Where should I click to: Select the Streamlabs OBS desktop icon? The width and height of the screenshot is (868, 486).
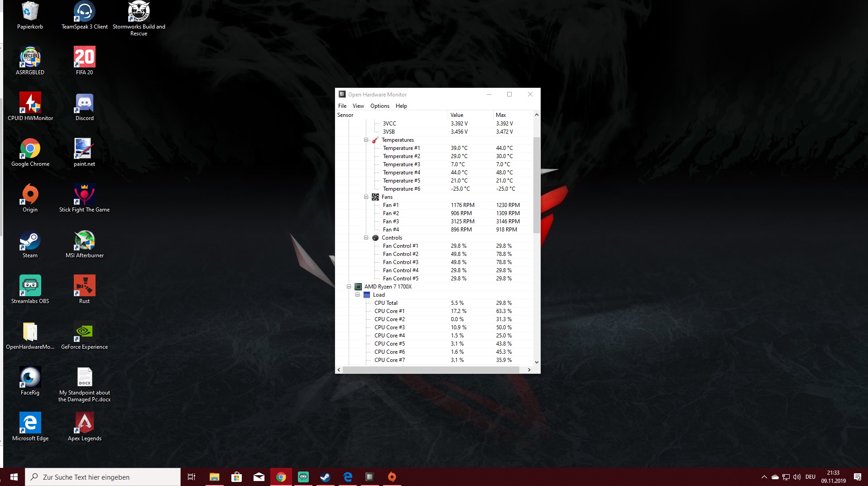pos(30,290)
